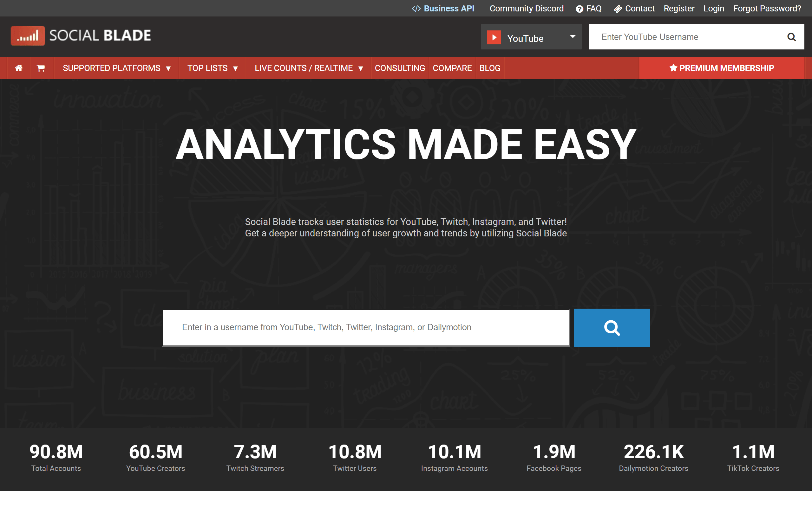Expand the Top Lists dropdown
This screenshot has height=507, width=812.
coord(213,68)
